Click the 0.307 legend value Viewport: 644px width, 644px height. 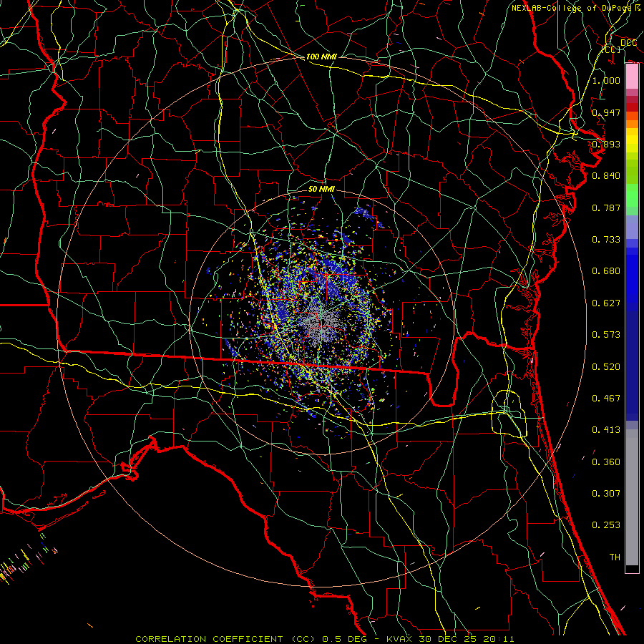(606, 494)
